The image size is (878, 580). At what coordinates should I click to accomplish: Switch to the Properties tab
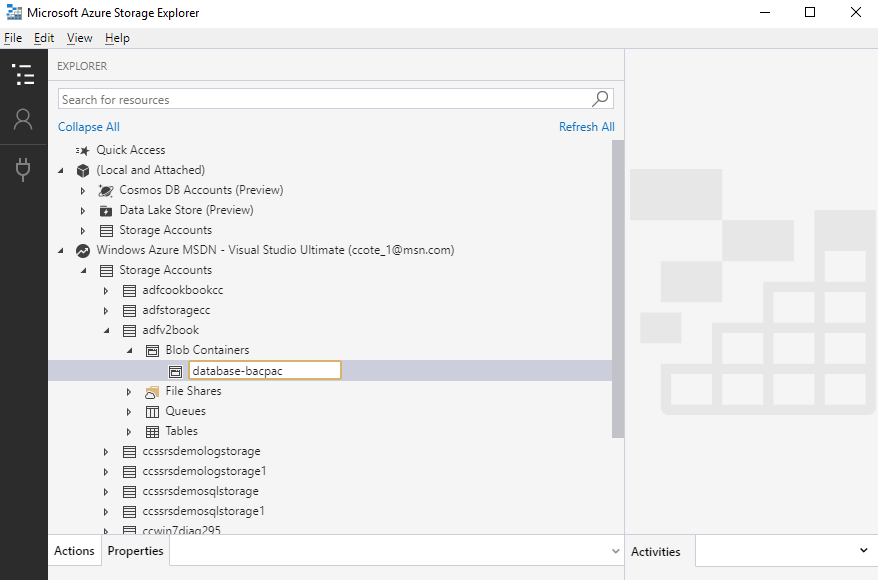coord(136,551)
